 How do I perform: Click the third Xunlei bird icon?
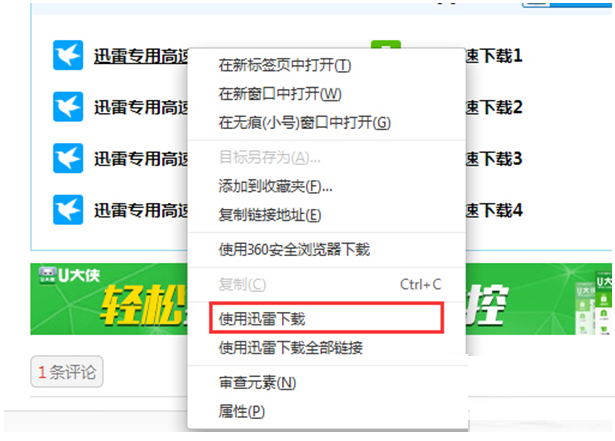point(68,158)
